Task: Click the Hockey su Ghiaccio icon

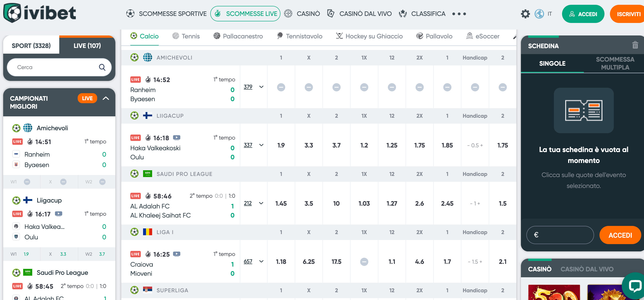Action: [x=339, y=36]
